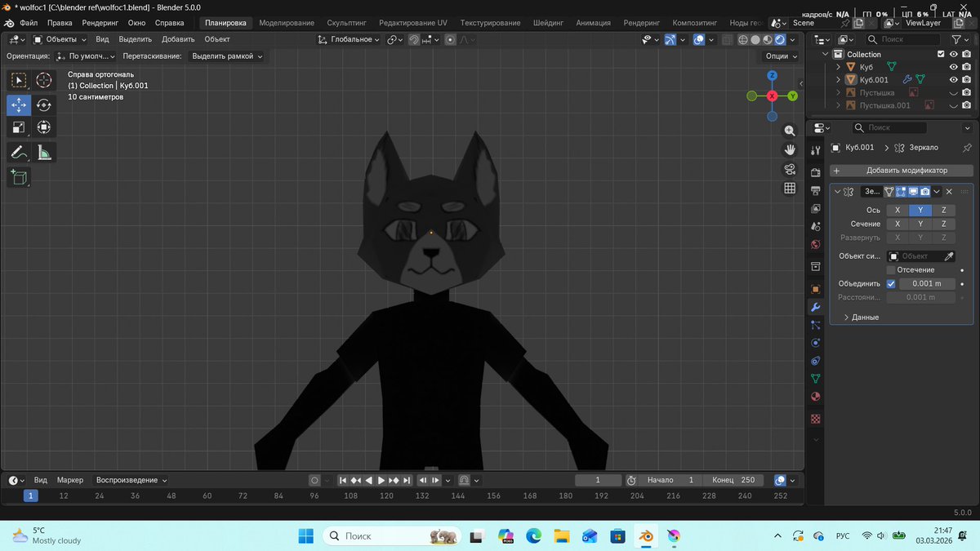Click Добавить модификатор button
The height and width of the screenshot is (551, 980).
coord(902,170)
